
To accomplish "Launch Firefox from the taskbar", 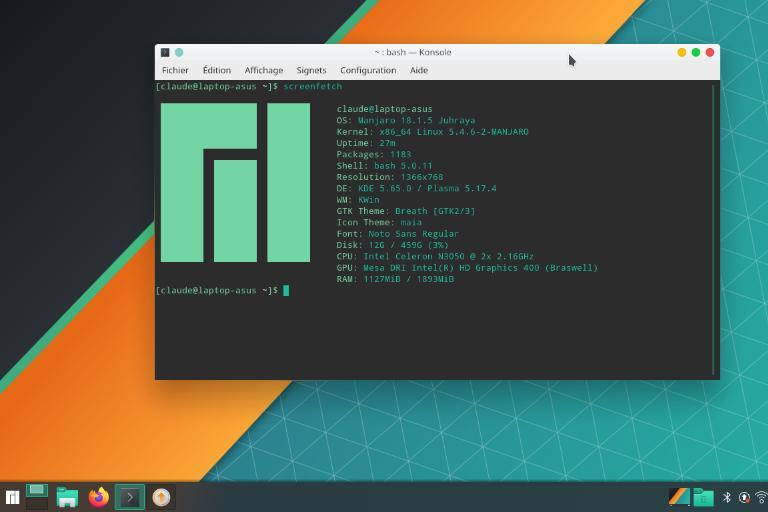I will pyautogui.click(x=98, y=497).
